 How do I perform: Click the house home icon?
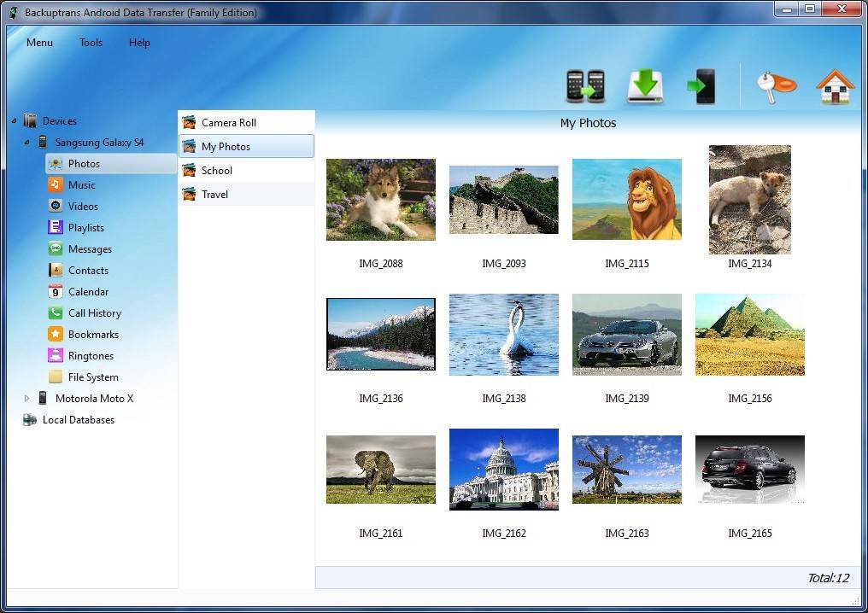(836, 86)
